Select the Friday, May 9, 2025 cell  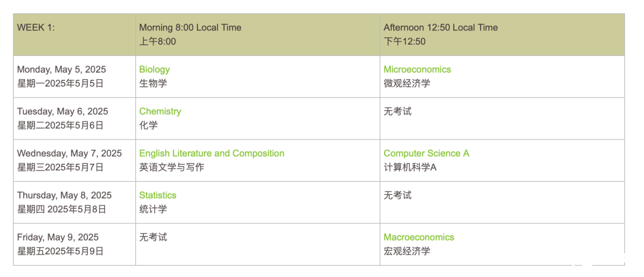coord(75,245)
